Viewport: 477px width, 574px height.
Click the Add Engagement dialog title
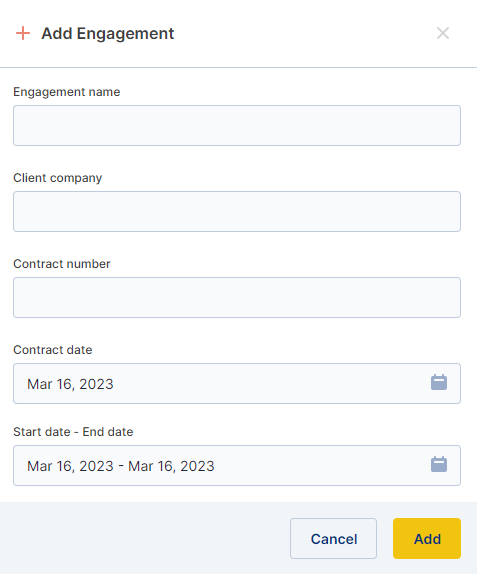click(x=108, y=34)
